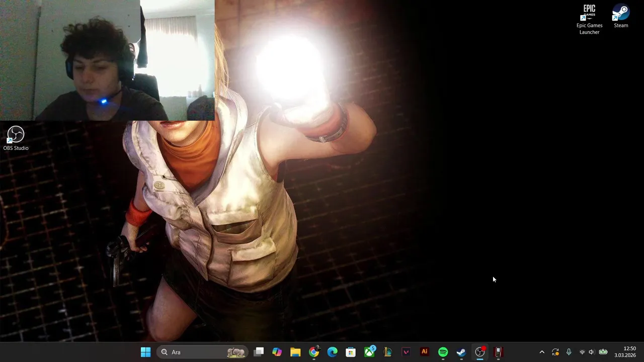Open Google Chrome from the taskbar
The width and height of the screenshot is (644, 362).
pos(314,352)
